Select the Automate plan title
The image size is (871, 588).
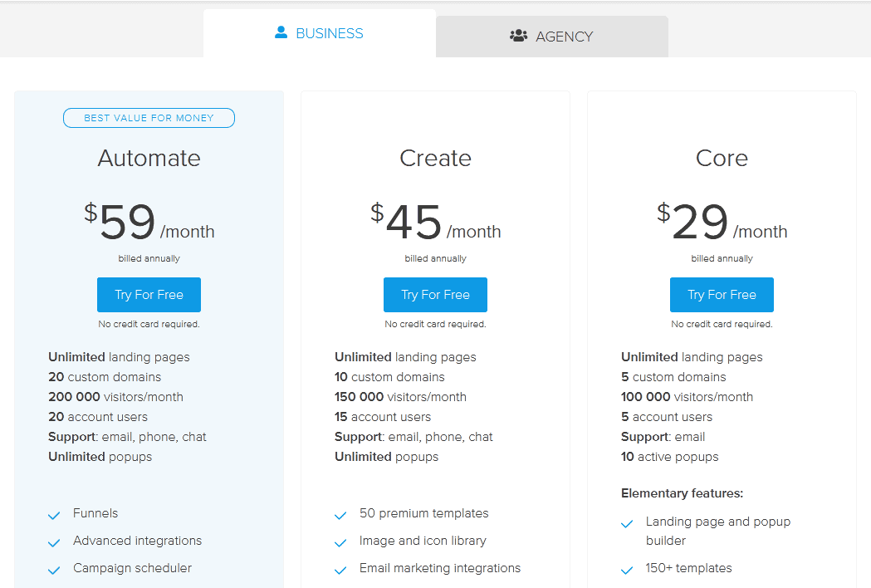[149, 158]
